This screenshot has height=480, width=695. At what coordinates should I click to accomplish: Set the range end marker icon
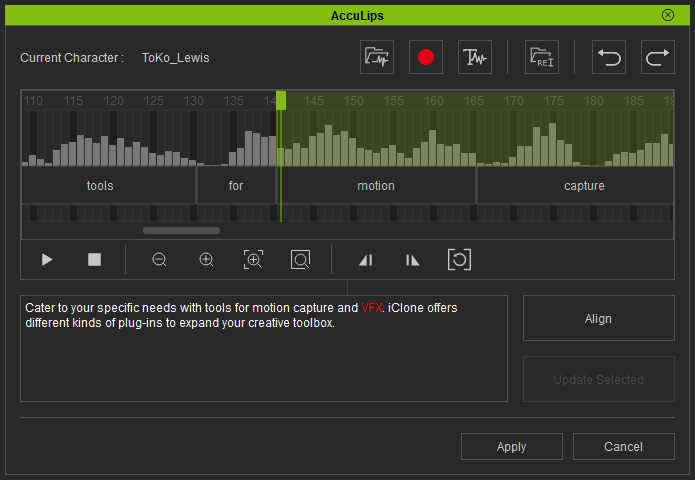click(413, 260)
